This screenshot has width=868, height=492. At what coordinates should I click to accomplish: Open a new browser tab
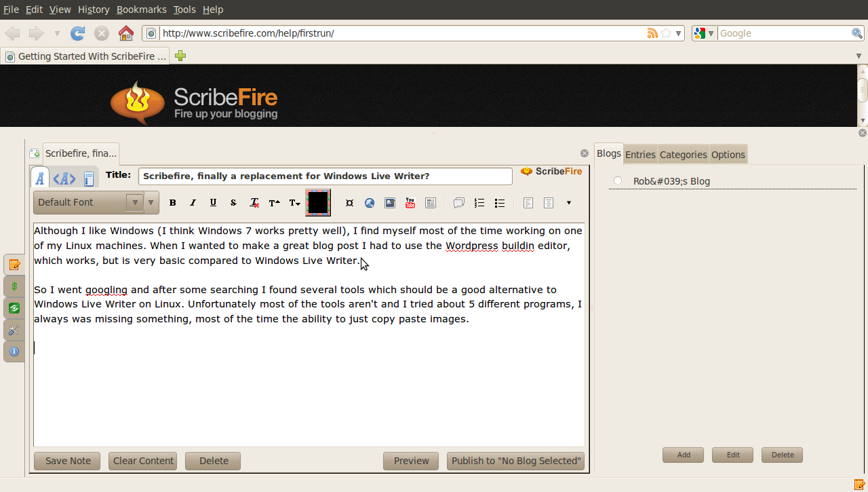tap(180, 56)
